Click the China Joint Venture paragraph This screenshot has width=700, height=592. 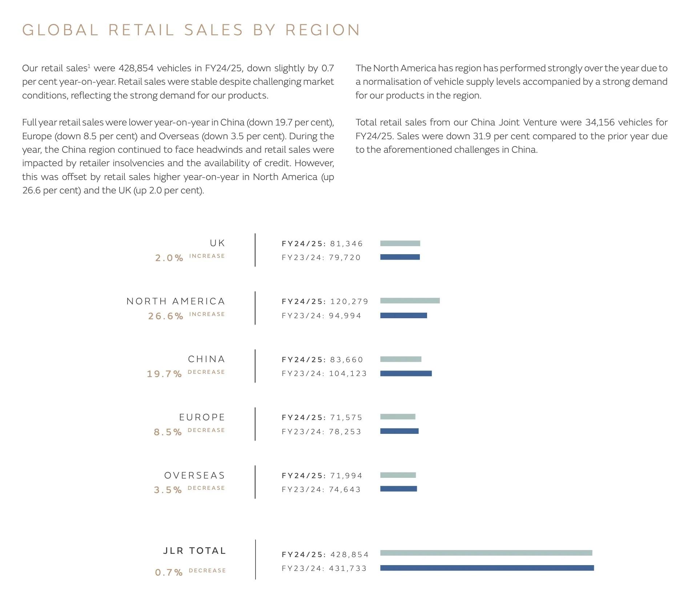[x=511, y=136]
